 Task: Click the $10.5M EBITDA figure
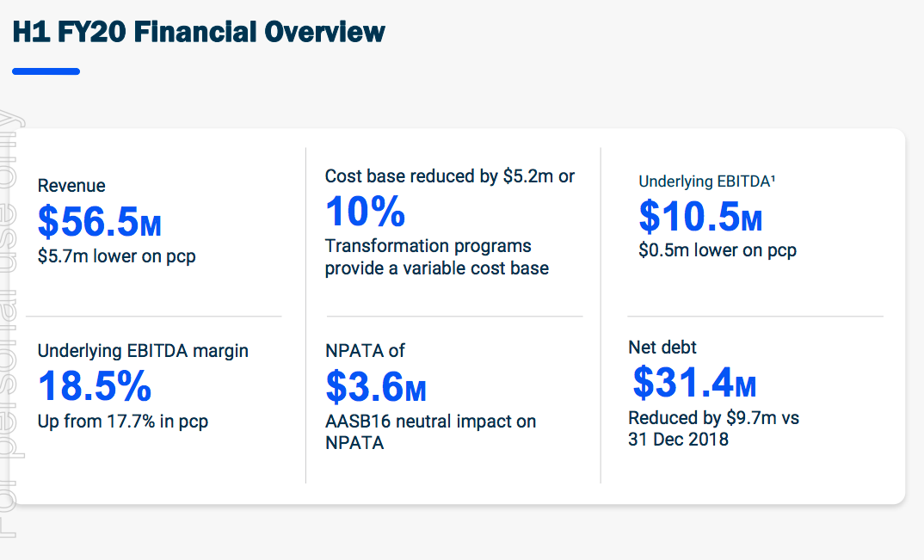(700, 216)
